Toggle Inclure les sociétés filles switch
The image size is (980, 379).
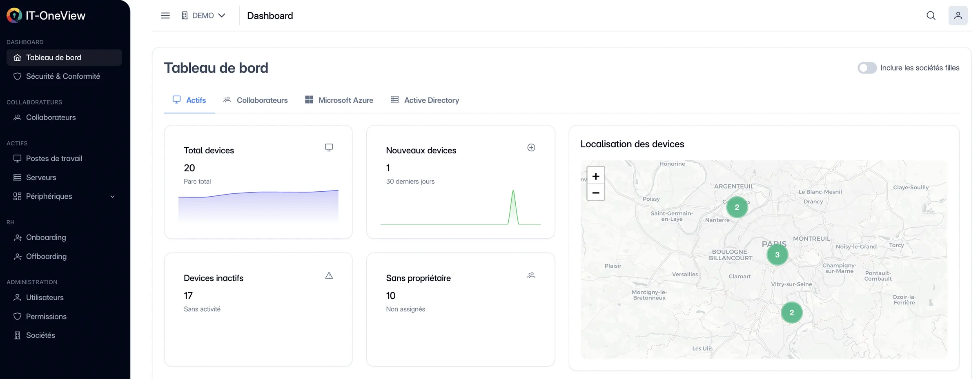tap(867, 68)
